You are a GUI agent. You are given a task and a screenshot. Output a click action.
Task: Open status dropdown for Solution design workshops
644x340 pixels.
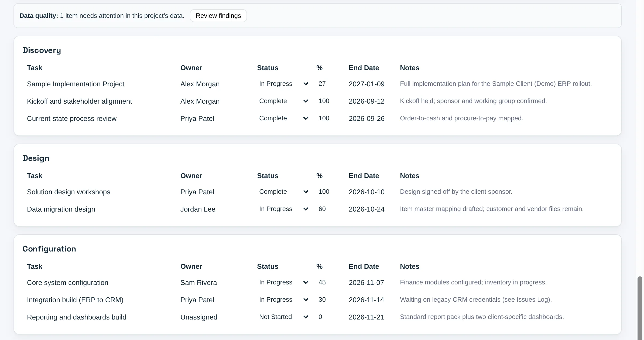(283, 192)
